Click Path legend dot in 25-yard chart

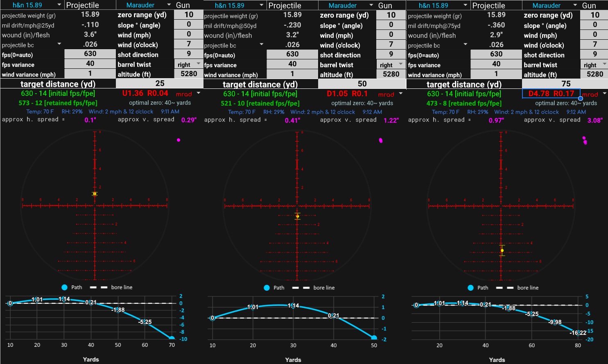[64, 287]
